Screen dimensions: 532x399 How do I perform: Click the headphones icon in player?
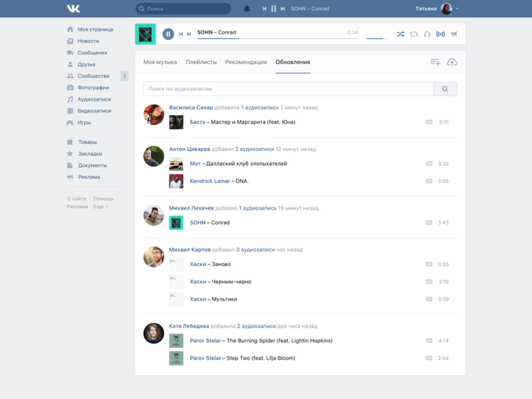427,34
